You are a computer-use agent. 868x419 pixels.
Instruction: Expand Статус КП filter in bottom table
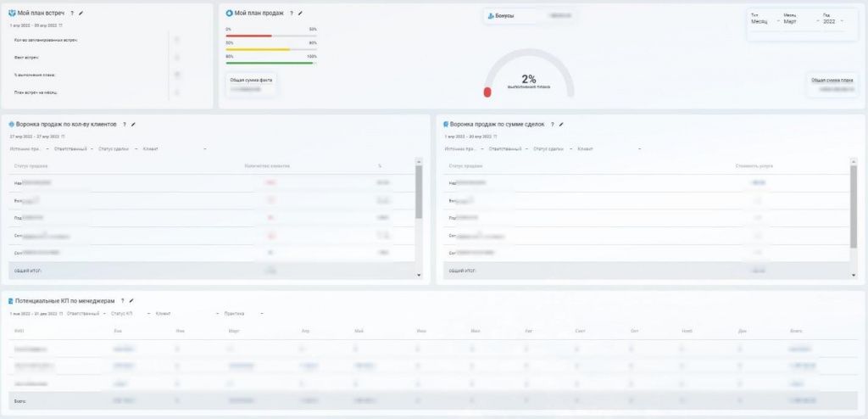point(123,313)
